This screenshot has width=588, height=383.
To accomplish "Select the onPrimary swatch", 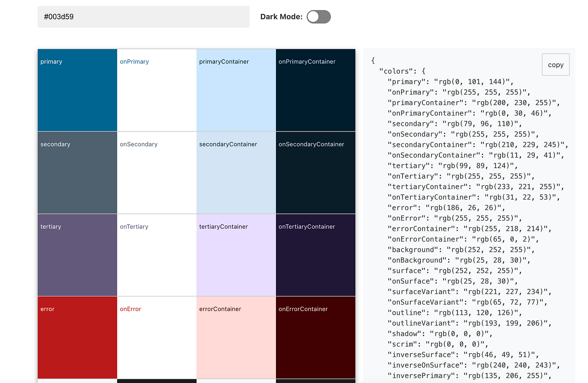I will point(157,90).
